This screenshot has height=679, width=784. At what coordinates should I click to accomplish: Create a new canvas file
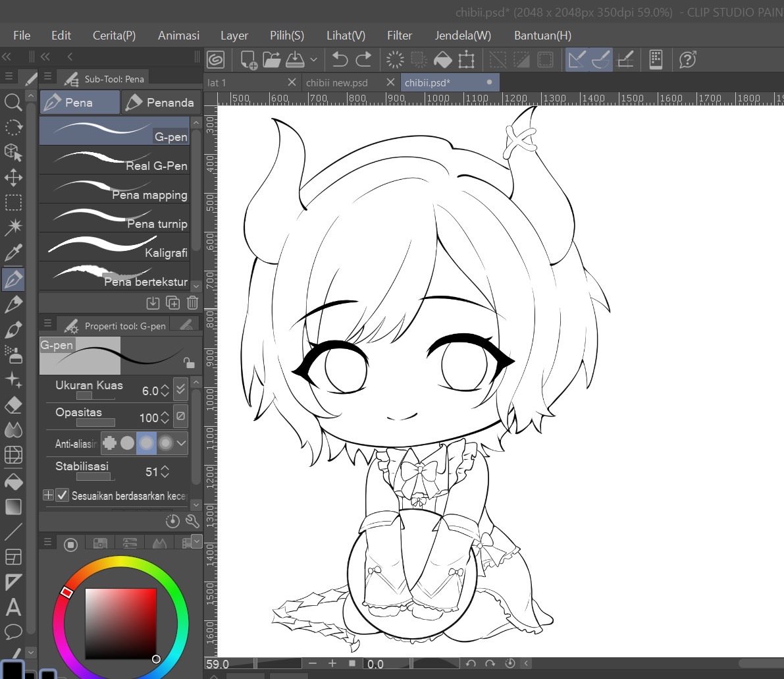coord(249,59)
